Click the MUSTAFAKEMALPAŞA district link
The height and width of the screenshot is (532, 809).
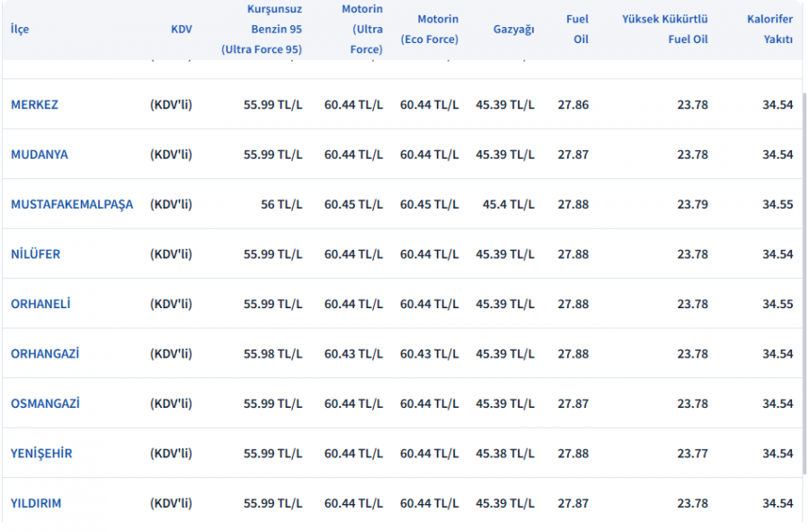pos(72,204)
